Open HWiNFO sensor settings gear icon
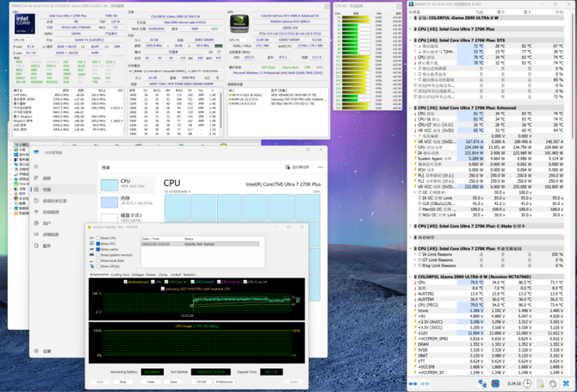This screenshot has height=392, width=577. (x=553, y=383)
